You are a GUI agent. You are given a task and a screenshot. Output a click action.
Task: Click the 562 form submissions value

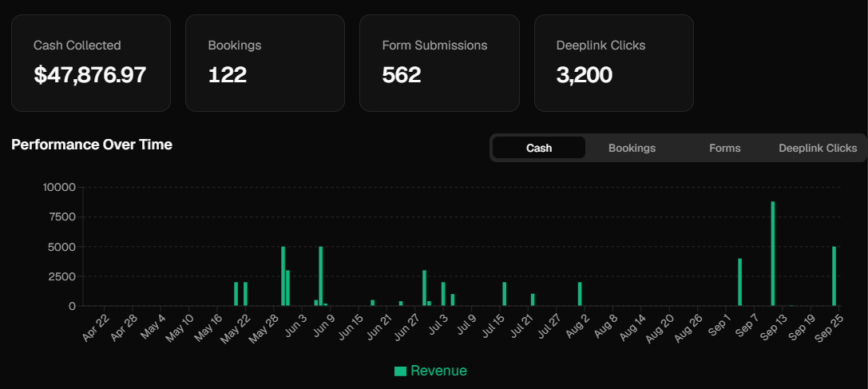(x=402, y=75)
